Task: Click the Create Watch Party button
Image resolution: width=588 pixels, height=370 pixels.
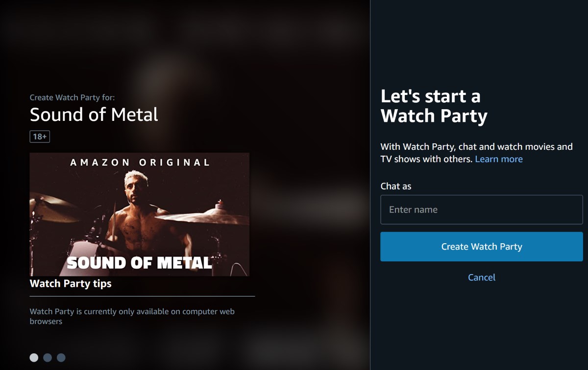Action: [481, 247]
